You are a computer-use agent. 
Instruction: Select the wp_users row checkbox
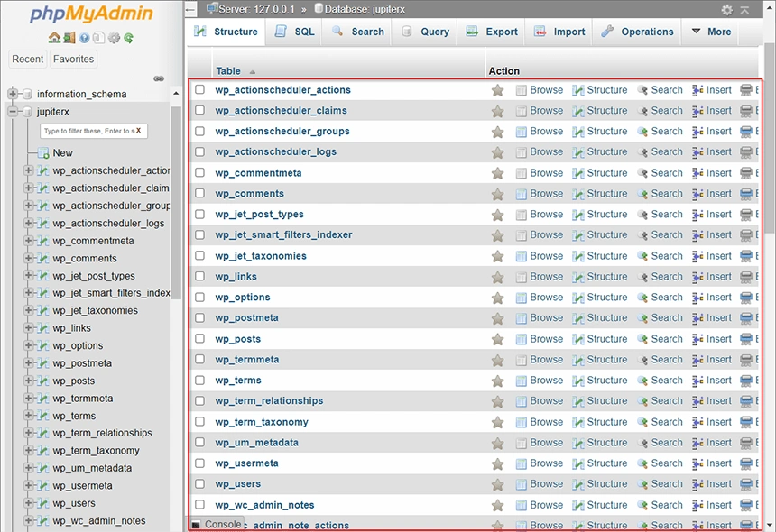[x=200, y=484]
